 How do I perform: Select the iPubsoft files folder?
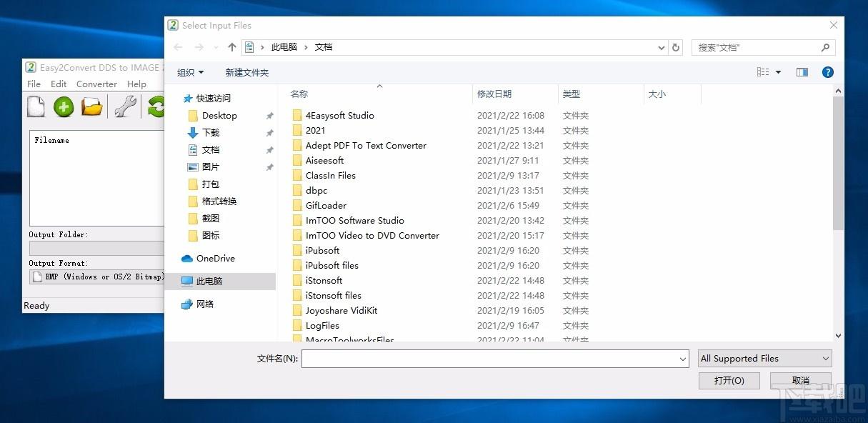pyautogui.click(x=332, y=265)
